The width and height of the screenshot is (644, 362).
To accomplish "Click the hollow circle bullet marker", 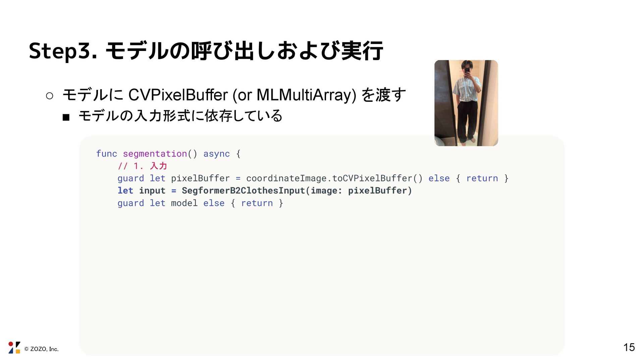I will coord(49,96).
